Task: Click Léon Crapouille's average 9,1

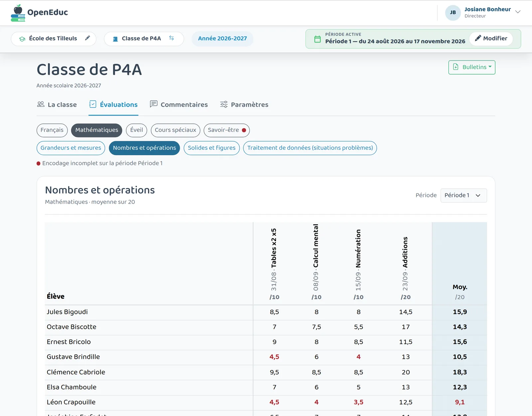Action: point(460,402)
